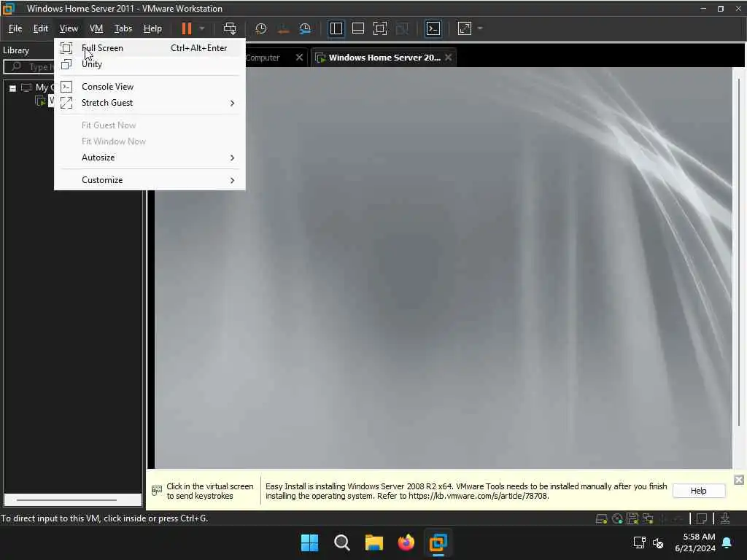Viewport: 747px width, 560px height.
Task: Open the Stretch Guest toolbar dropdown arrow
Action: click(x=480, y=28)
